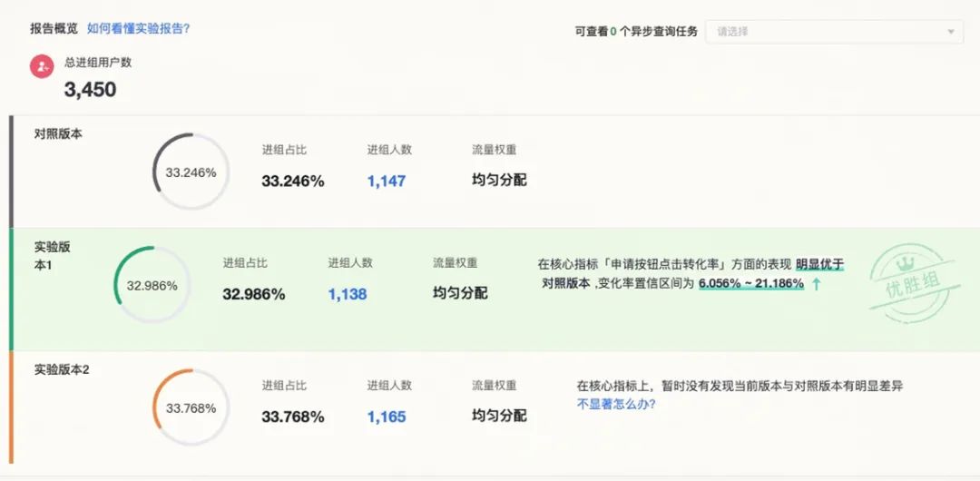
Task: Click the 6.056% ~ 21.186% confidence interval
Action: (750, 283)
